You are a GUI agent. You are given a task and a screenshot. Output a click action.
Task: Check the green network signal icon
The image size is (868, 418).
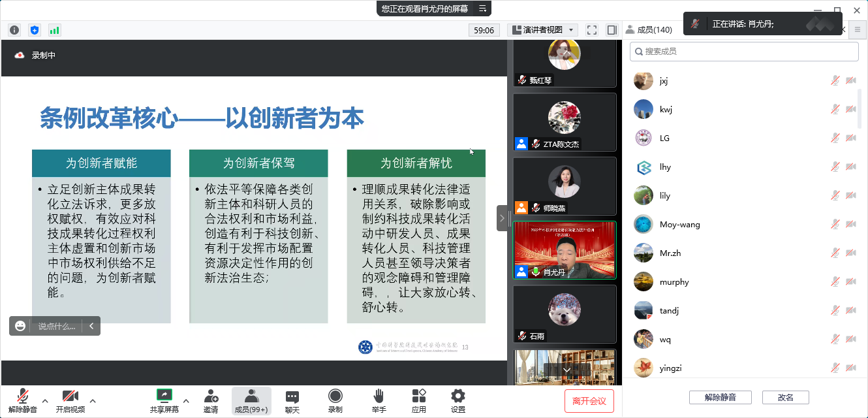tap(54, 30)
